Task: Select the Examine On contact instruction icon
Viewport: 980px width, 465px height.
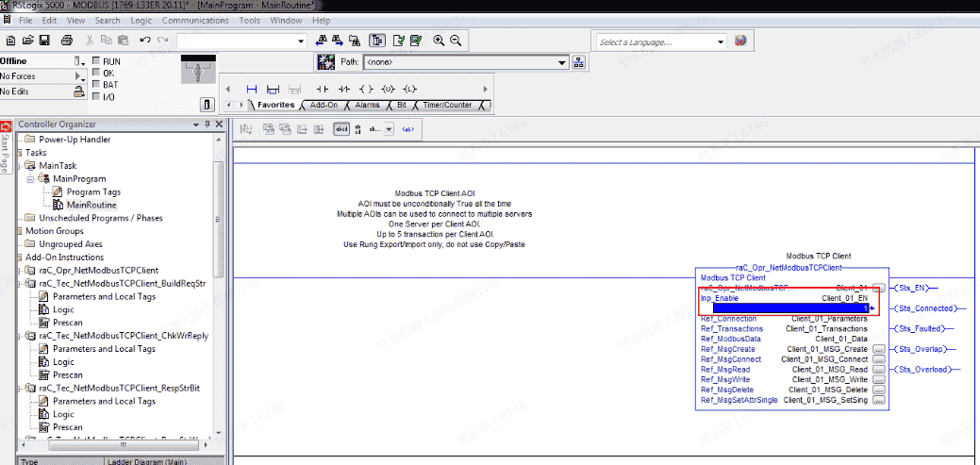Action: [x=321, y=89]
